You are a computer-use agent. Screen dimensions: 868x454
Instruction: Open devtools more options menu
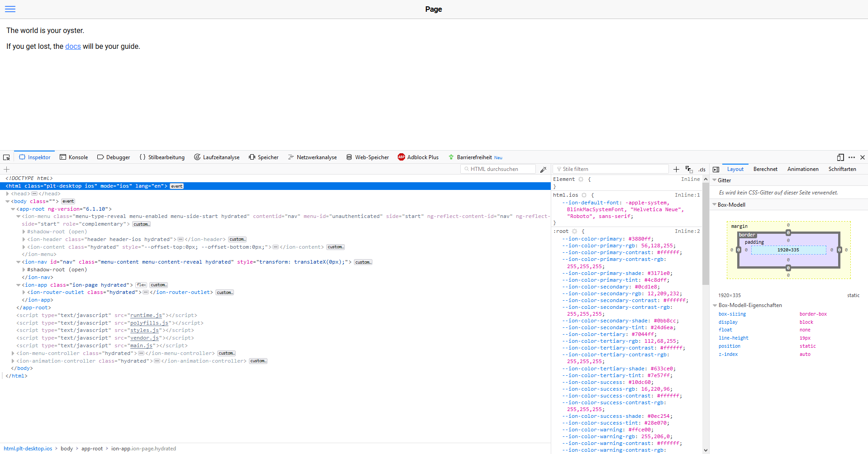coord(852,157)
